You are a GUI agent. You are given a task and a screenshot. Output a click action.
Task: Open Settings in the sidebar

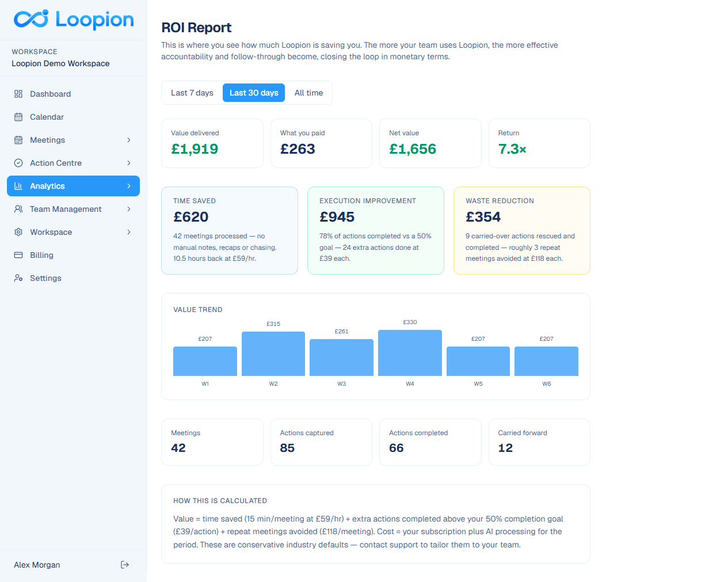click(73, 278)
